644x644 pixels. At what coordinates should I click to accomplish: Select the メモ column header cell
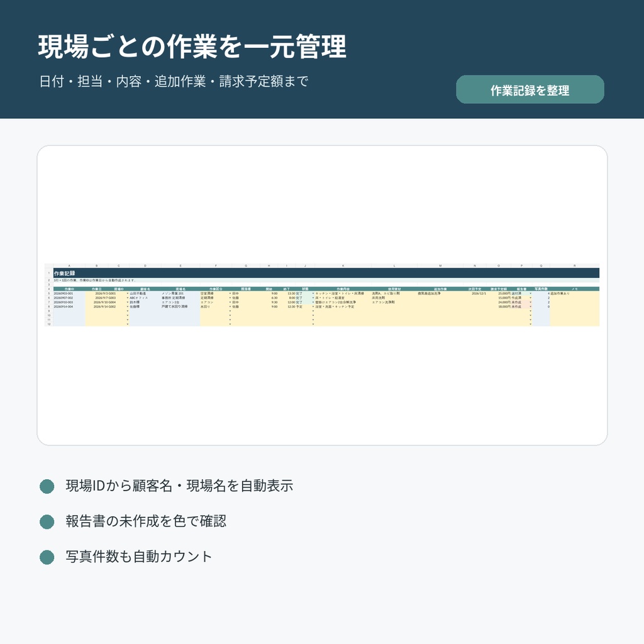[575, 289]
